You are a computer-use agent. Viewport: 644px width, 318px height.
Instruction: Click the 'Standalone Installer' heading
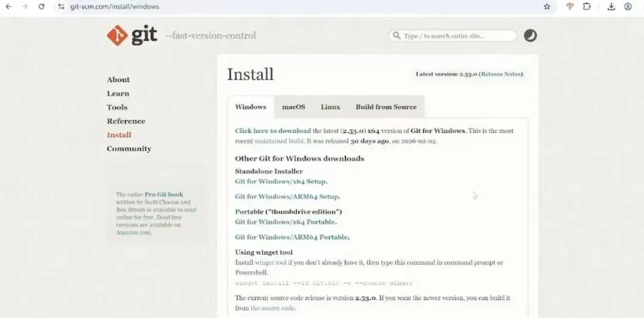tap(268, 171)
